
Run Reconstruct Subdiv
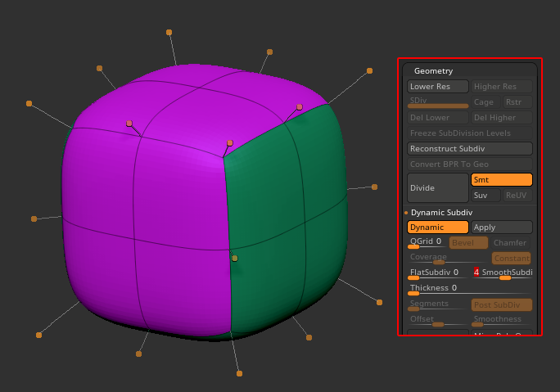(x=469, y=149)
